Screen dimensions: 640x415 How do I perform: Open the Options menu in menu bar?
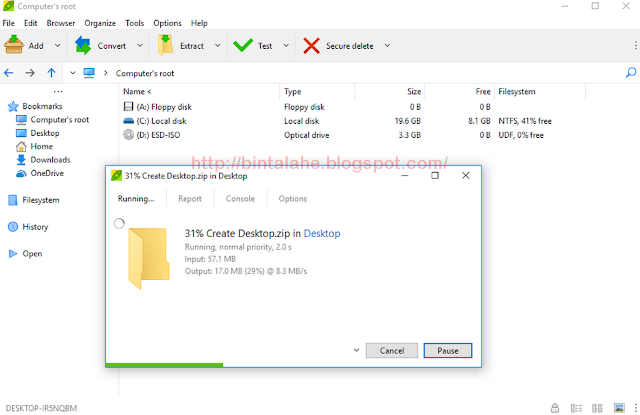(167, 23)
